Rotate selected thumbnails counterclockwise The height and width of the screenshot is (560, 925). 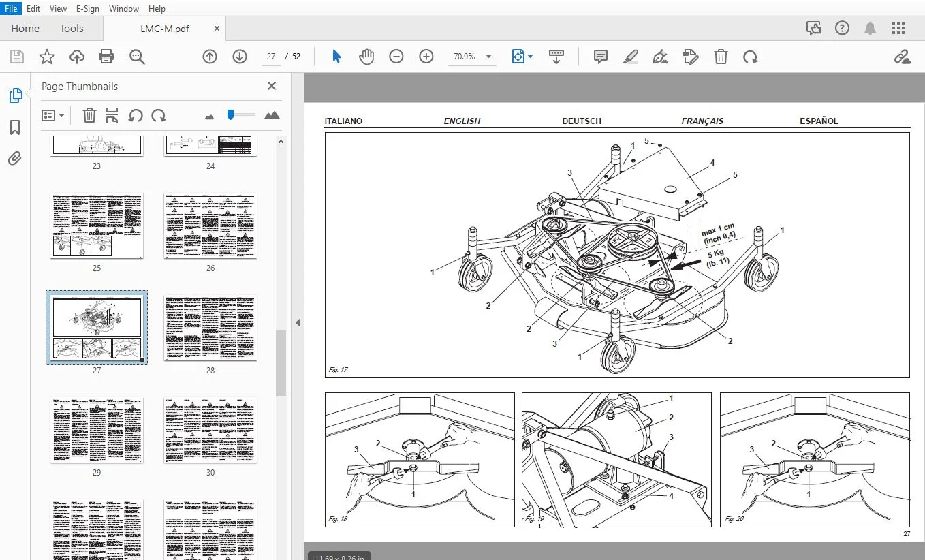point(136,115)
